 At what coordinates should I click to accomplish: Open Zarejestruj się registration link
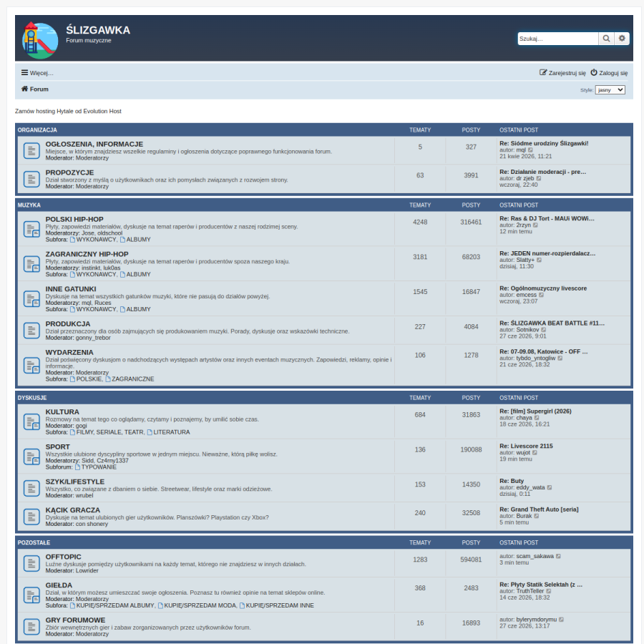point(562,73)
